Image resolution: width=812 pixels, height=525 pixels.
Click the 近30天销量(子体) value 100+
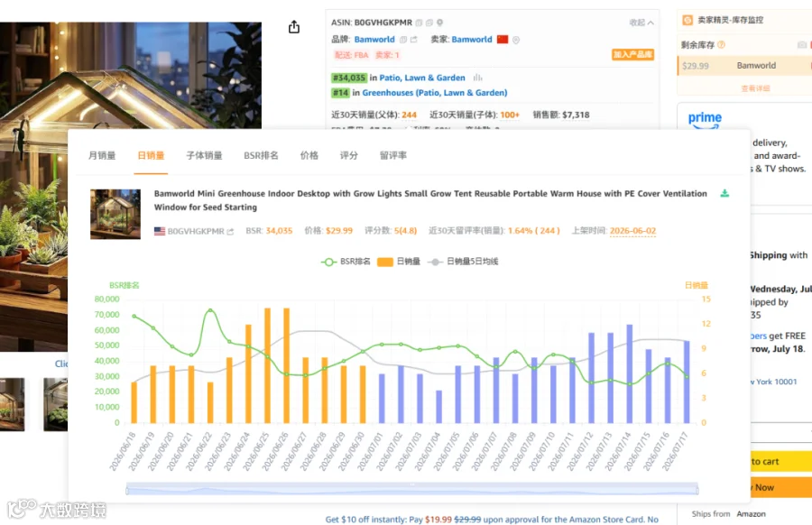point(510,115)
